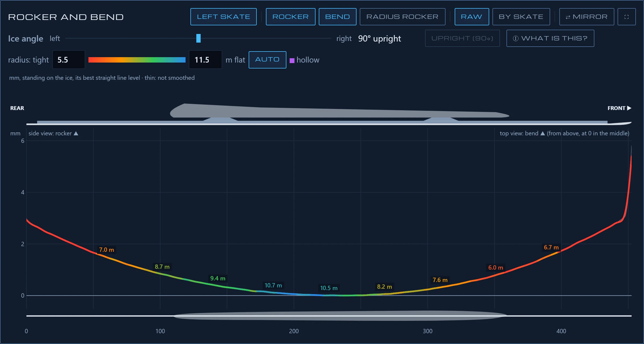Click the ROCKER AND BEND title
This screenshot has width=644, height=344.
point(66,17)
